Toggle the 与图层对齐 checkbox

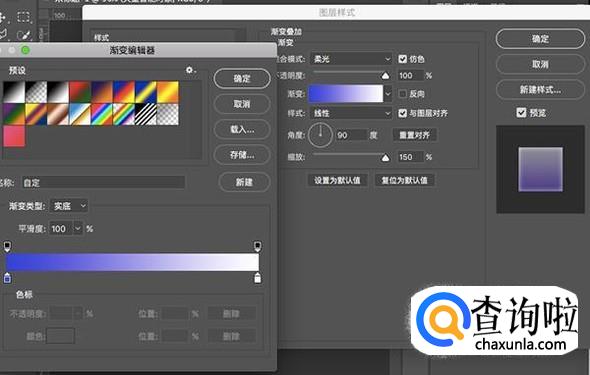point(403,113)
